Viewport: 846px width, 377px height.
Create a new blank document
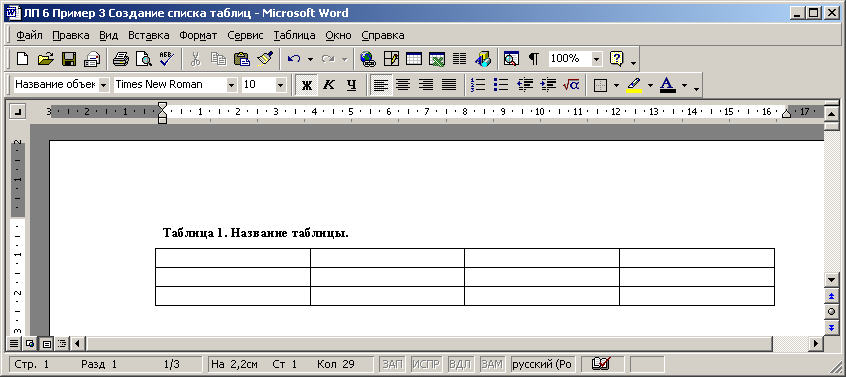pyautogui.click(x=22, y=58)
